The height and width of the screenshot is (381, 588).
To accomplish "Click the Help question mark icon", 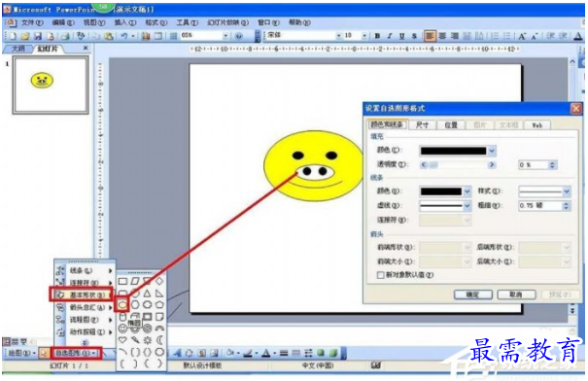I will click(239, 36).
